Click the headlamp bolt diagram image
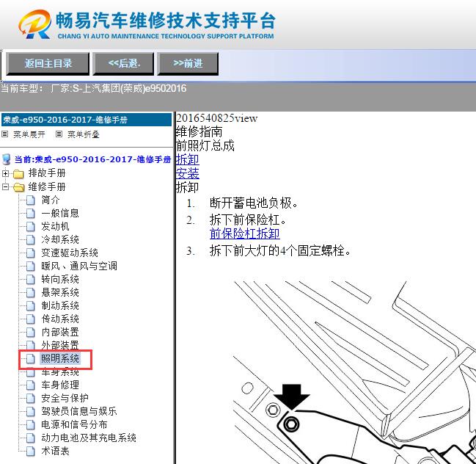Image resolution: width=476 pixels, height=464 pixels. pyautogui.click(x=354, y=372)
